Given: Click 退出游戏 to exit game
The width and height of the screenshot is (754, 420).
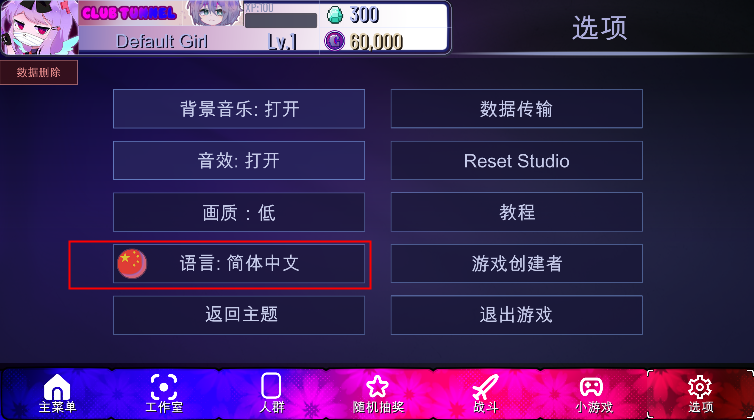Looking at the screenshot, I should [516, 315].
